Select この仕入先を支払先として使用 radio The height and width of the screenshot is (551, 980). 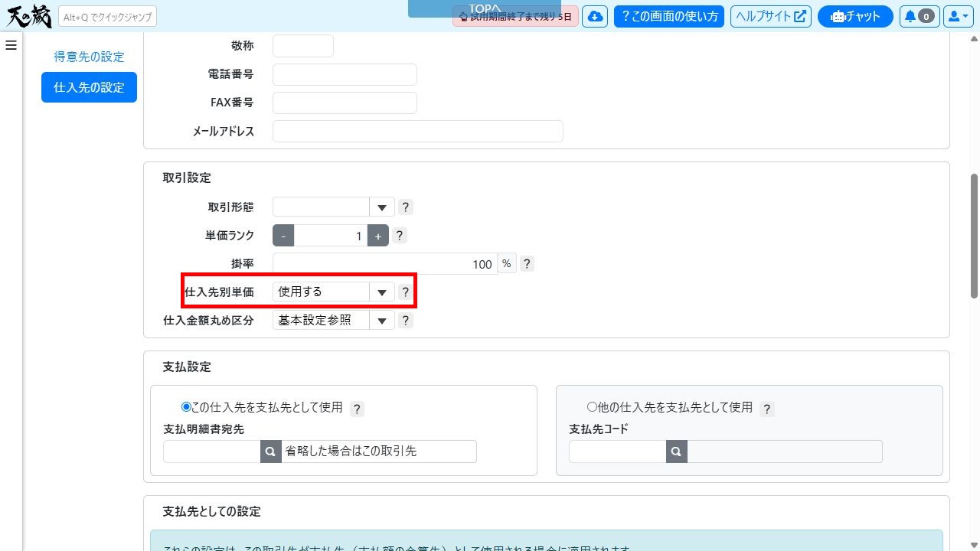[x=186, y=407]
